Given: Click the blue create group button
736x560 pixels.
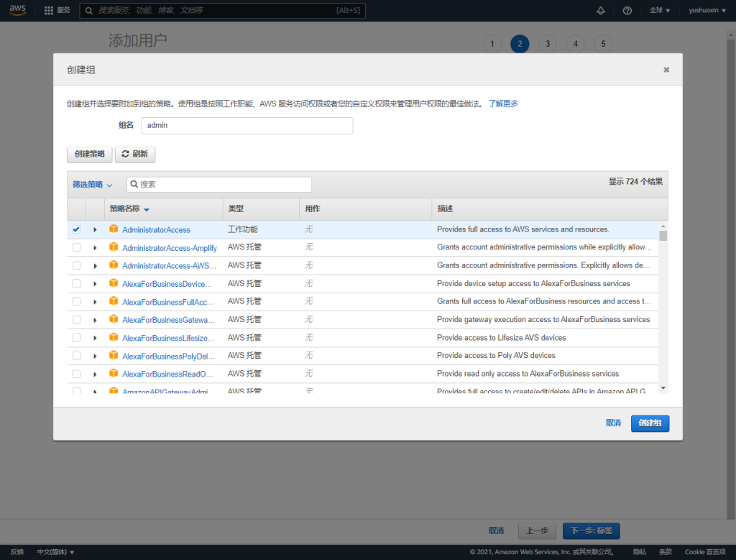Looking at the screenshot, I should 650,423.
